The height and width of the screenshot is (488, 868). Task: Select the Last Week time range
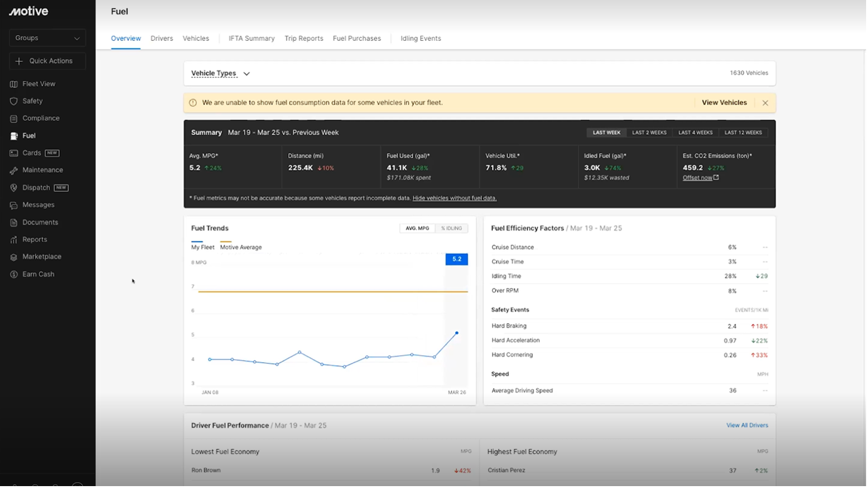point(607,133)
